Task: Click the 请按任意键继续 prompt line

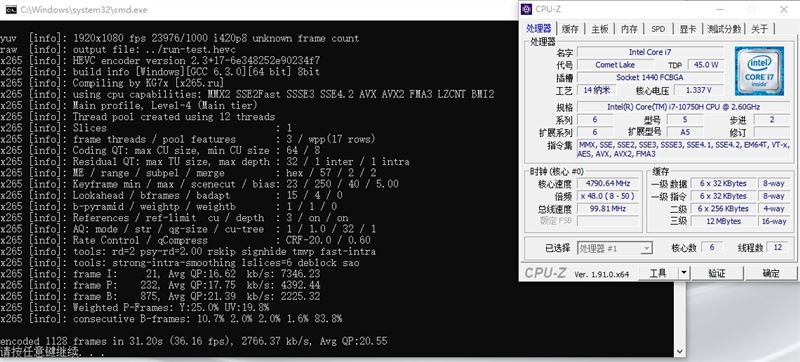Action: [53, 352]
